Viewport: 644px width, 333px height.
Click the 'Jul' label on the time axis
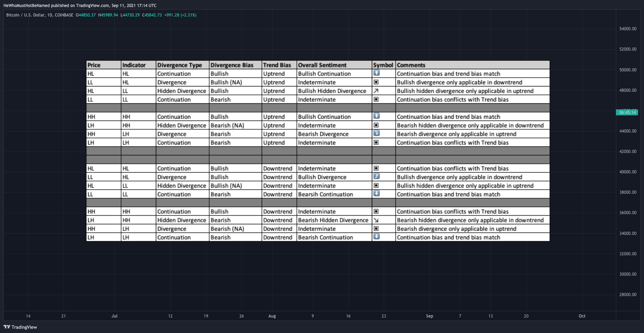[x=114, y=316]
